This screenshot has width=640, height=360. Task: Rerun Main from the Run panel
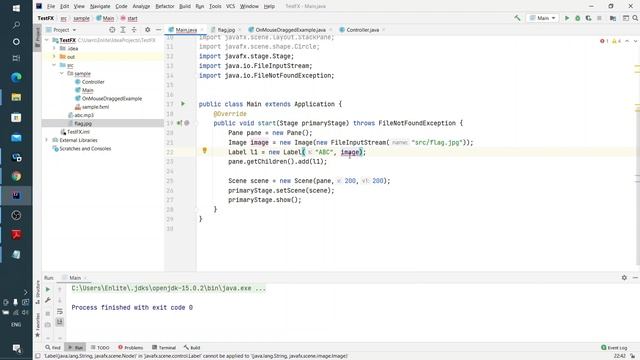coord(48,289)
